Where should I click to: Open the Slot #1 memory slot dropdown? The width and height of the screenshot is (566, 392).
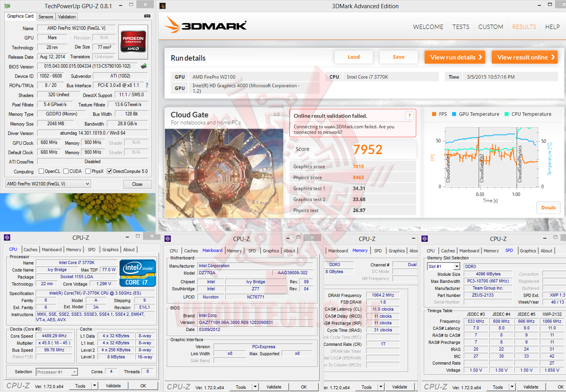pyautogui.click(x=456, y=266)
